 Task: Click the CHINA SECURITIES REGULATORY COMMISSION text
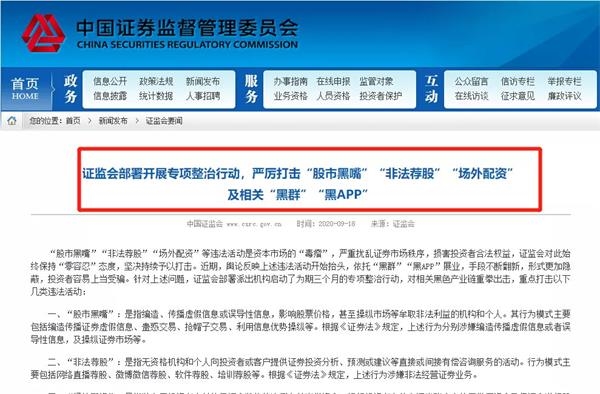click(188, 45)
